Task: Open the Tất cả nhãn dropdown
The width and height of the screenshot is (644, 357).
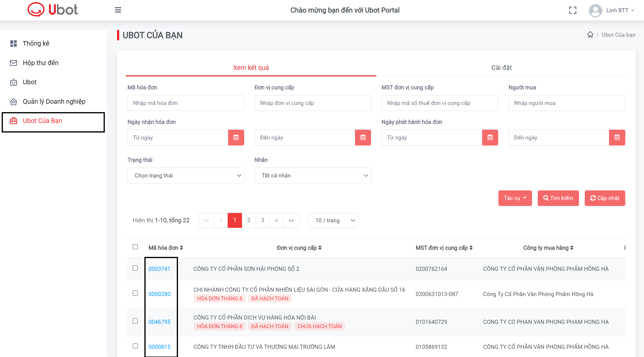Action: 313,175
